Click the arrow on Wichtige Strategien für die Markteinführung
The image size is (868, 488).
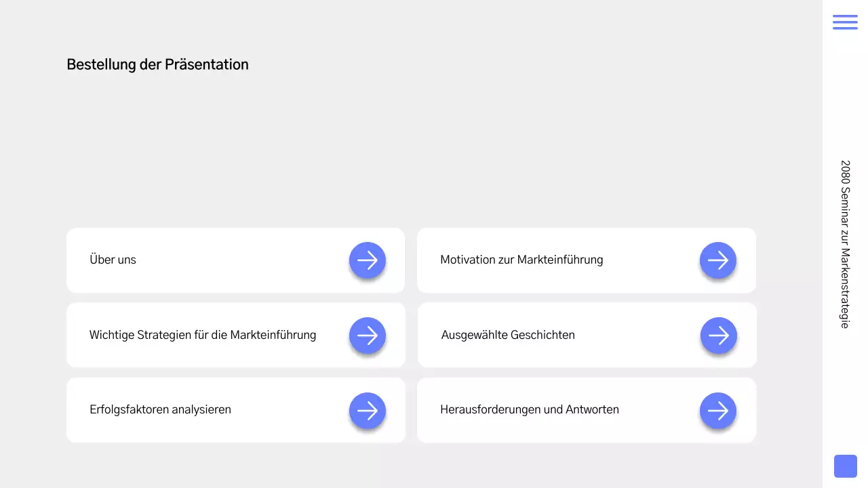367,335
